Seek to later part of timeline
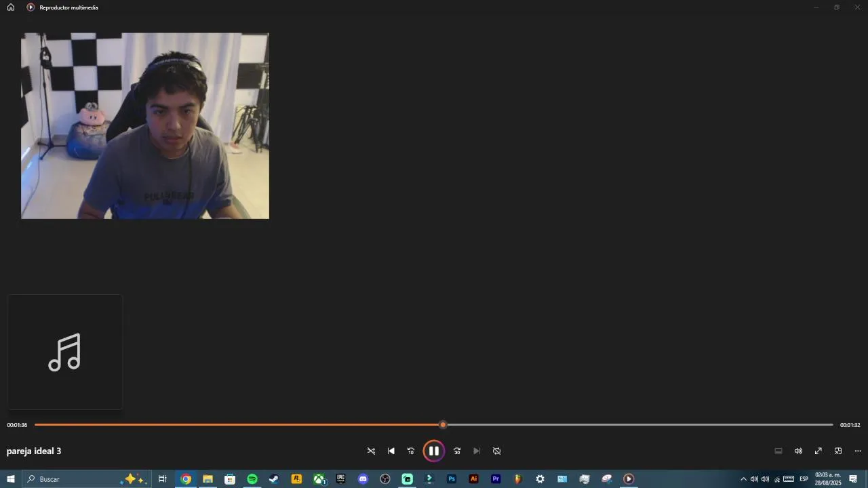 click(x=639, y=425)
